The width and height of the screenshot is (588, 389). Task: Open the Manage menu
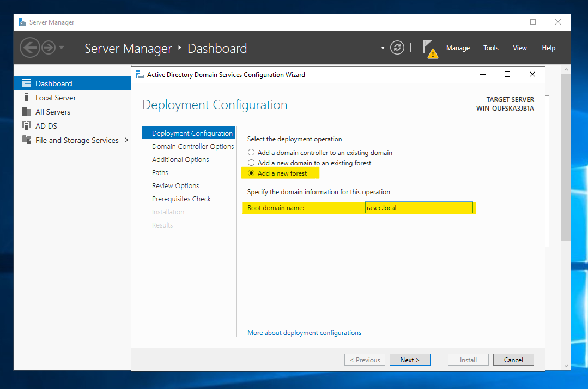pos(458,47)
